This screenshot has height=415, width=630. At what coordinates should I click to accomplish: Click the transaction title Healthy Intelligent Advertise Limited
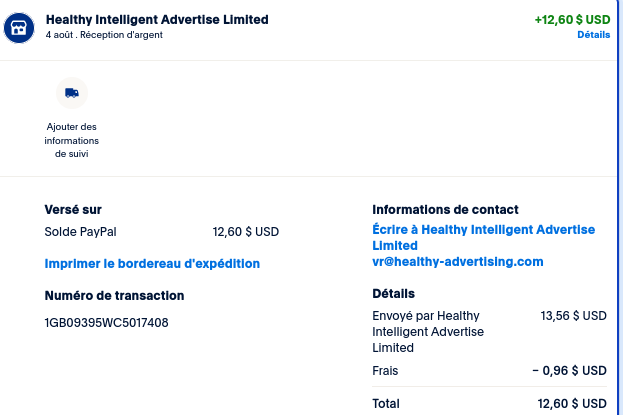pyautogui.click(x=157, y=19)
